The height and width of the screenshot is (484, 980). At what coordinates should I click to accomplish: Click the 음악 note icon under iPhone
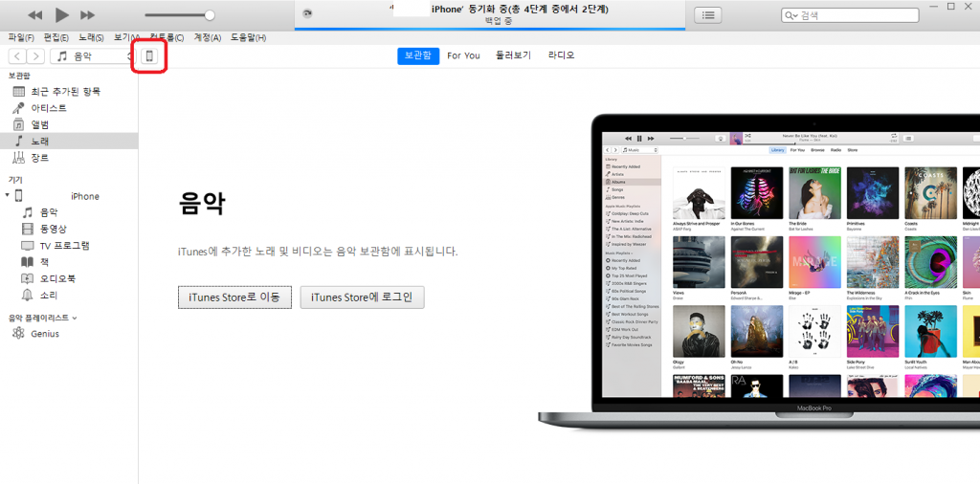(28, 212)
